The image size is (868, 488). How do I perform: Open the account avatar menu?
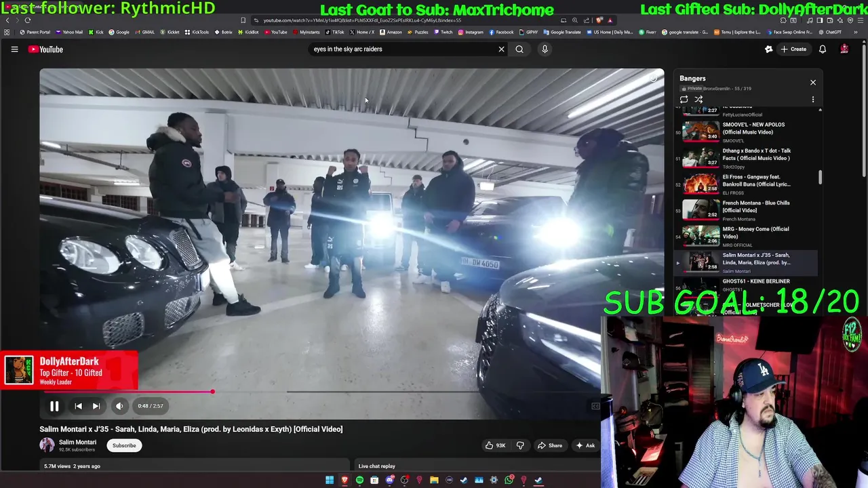(x=844, y=49)
